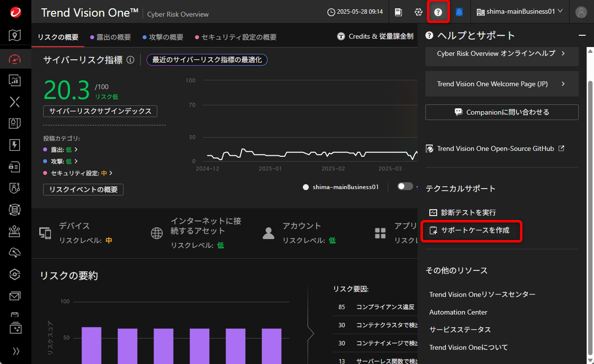Click アカウント card label

point(301,226)
